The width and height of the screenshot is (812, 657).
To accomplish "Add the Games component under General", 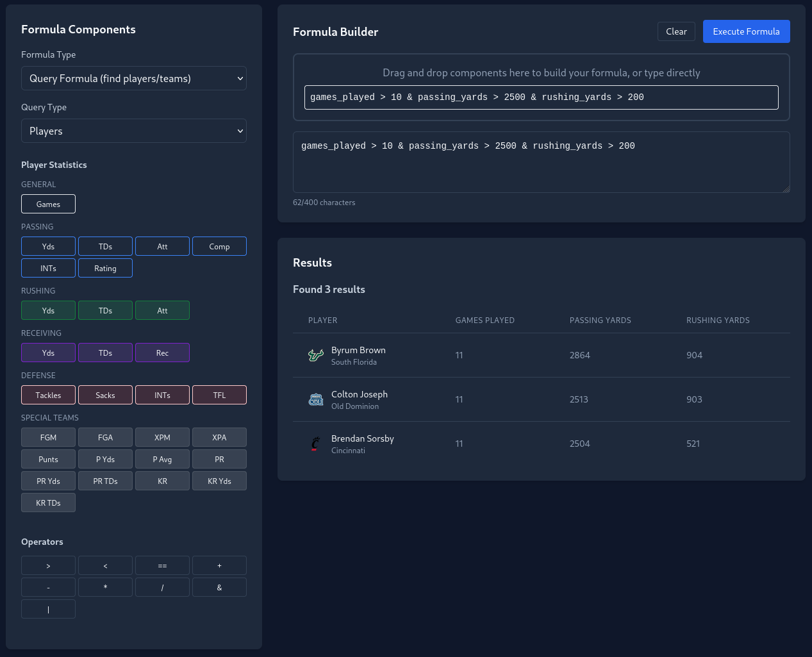I will click(48, 204).
